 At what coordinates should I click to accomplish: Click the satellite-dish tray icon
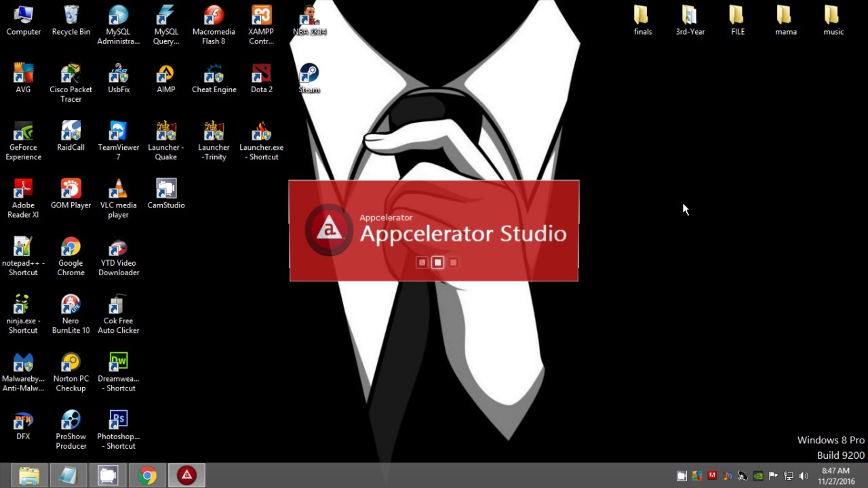click(743, 476)
